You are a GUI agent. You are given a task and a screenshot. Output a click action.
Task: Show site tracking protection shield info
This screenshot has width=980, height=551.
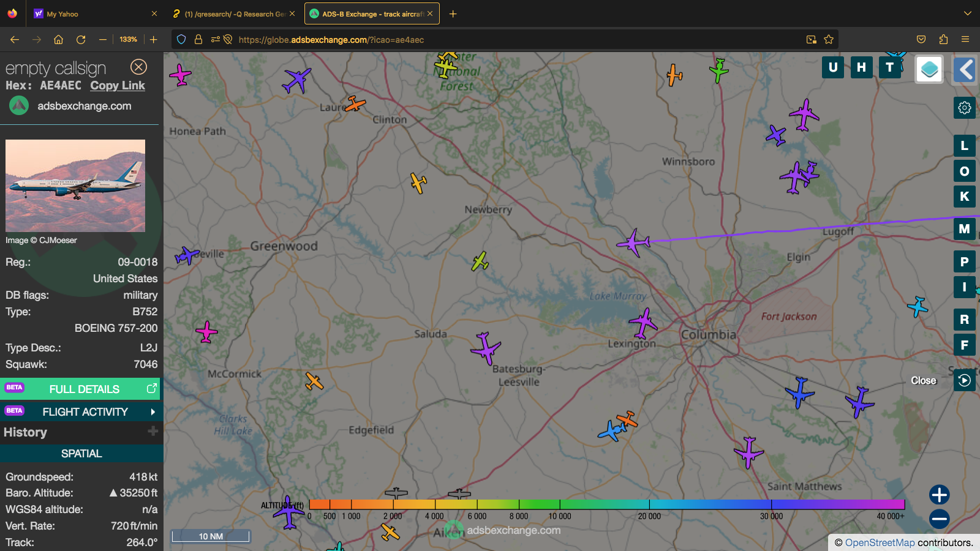pyautogui.click(x=181, y=39)
